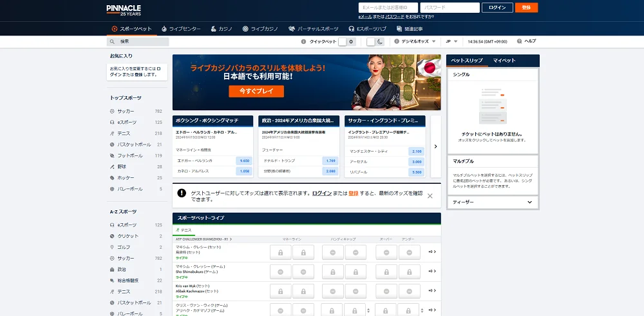The width and height of the screenshot is (644, 316).
Task: Open the カジノ navigation tab
Action: pos(222,29)
